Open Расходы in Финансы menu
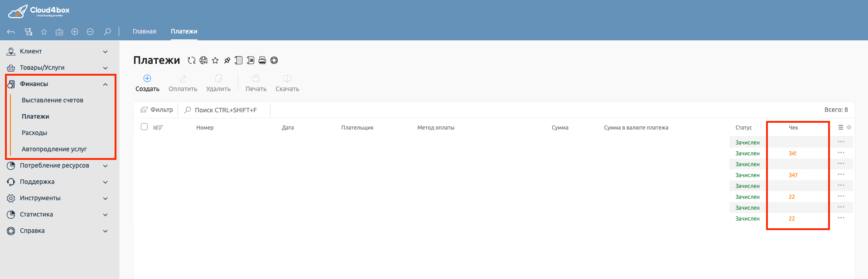Screen dimensions: 868x279 34,133
